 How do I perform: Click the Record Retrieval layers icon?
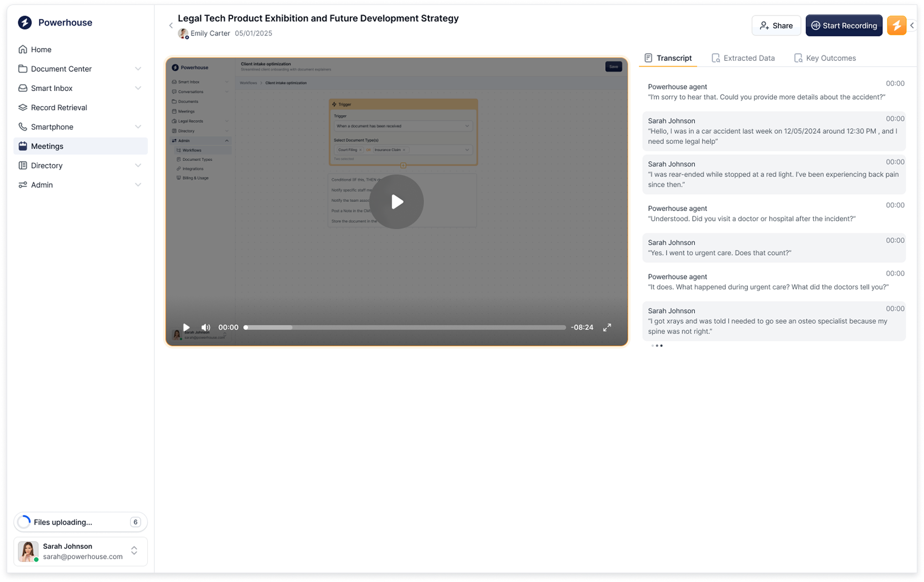click(23, 107)
